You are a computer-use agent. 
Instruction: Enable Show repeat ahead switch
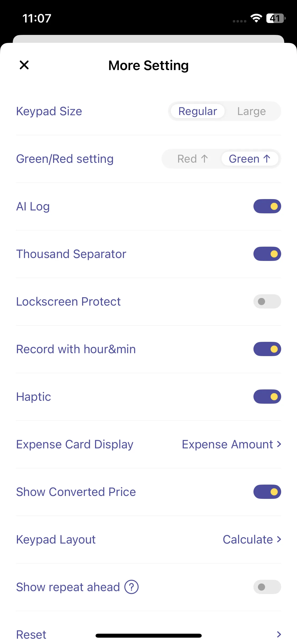(267, 587)
